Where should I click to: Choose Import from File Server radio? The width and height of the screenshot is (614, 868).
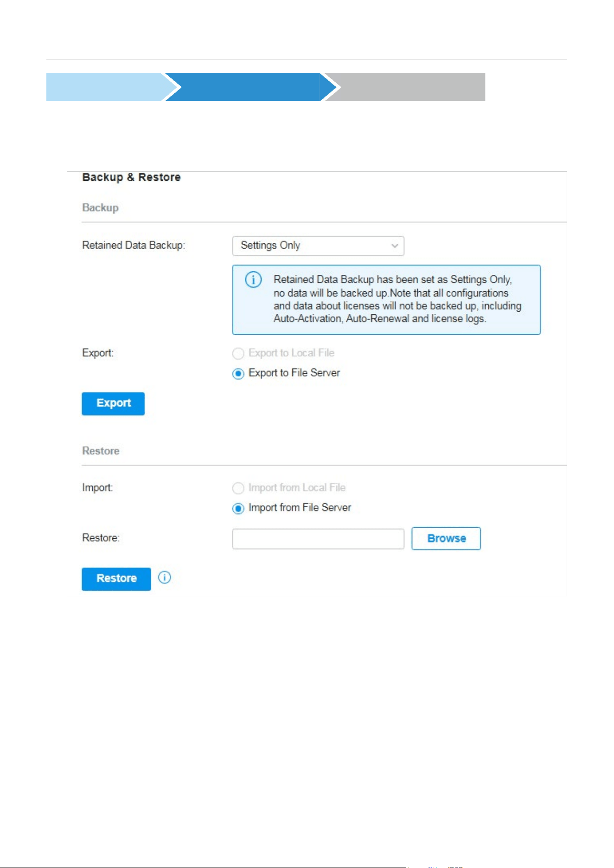click(x=238, y=509)
